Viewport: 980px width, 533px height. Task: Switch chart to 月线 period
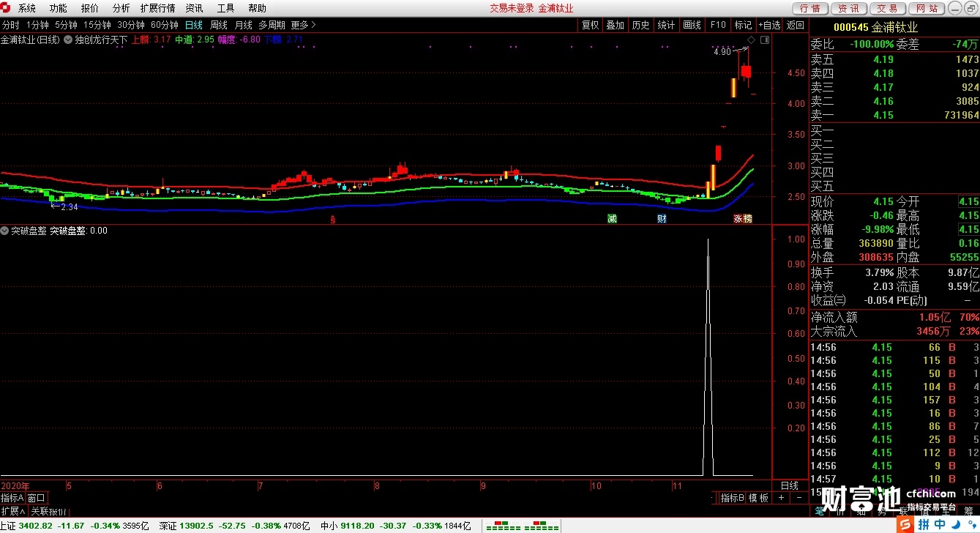[x=244, y=25]
